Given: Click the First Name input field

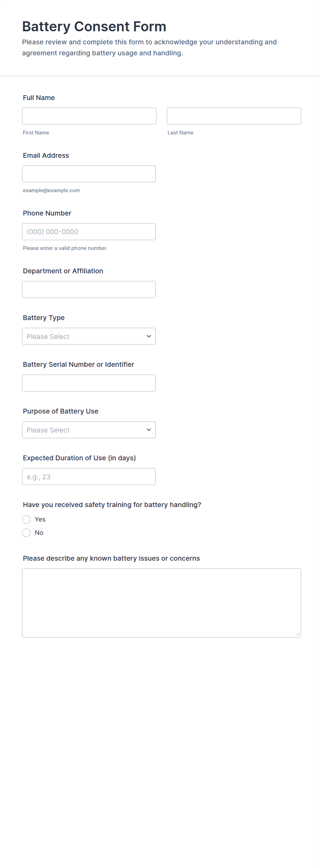Looking at the screenshot, I should [89, 116].
